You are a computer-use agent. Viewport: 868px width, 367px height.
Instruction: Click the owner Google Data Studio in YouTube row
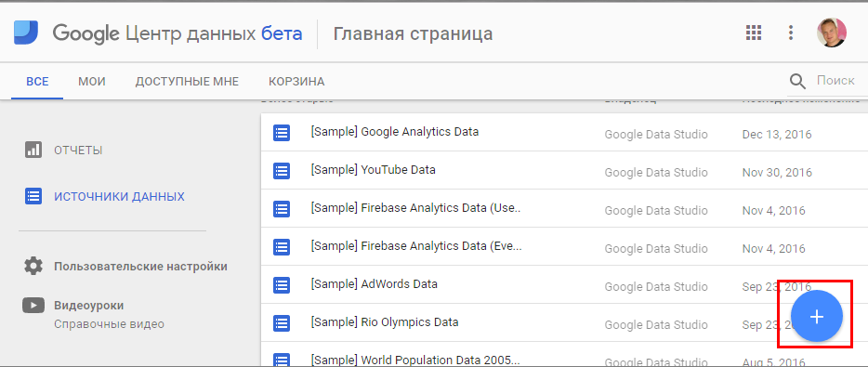tap(656, 172)
